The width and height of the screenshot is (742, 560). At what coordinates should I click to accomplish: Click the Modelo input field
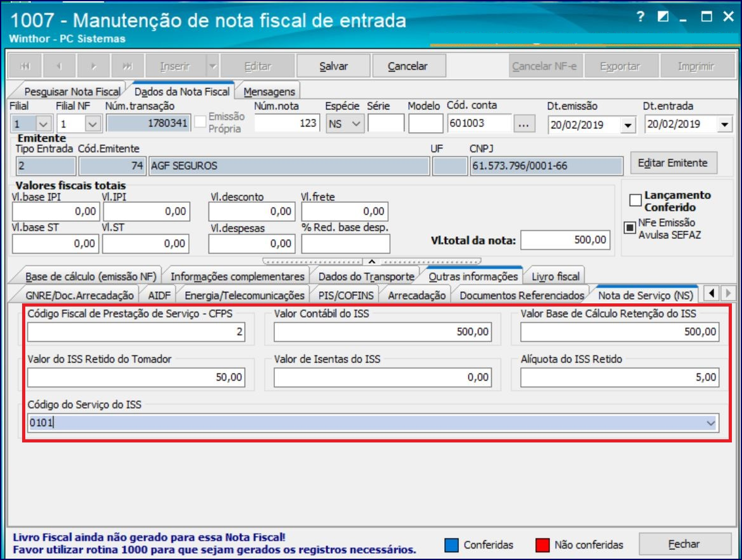click(426, 123)
